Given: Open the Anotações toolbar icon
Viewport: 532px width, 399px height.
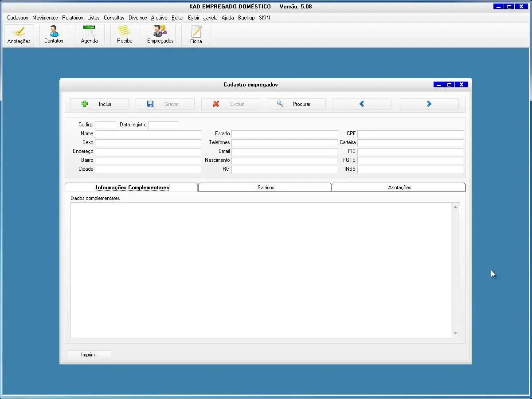Looking at the screenshot, I should pyautogui.click(x=19, y=35).
